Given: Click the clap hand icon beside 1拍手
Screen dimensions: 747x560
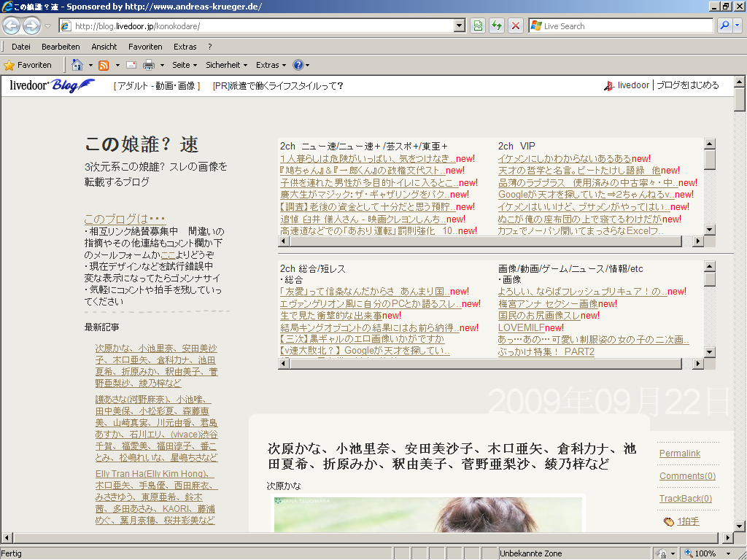Looking at the screenshot, I should point(668,521).
